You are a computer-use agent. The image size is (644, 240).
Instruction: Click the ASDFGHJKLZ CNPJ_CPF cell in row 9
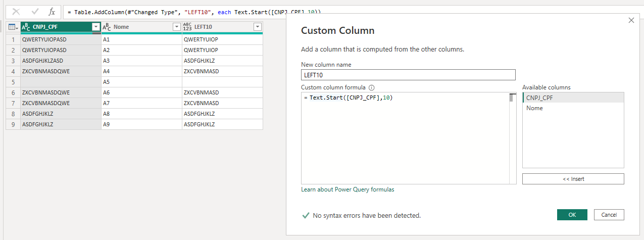(61, 124)
